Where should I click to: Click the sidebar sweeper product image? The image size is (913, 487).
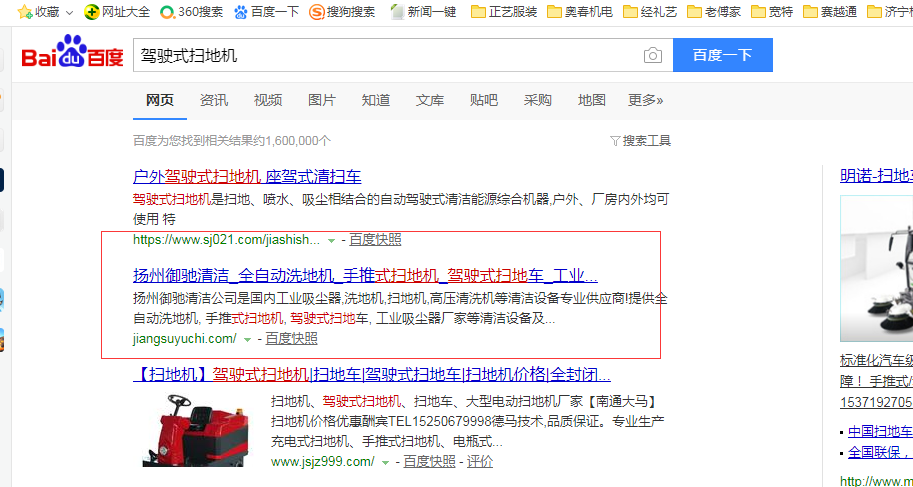click(877, 269)
